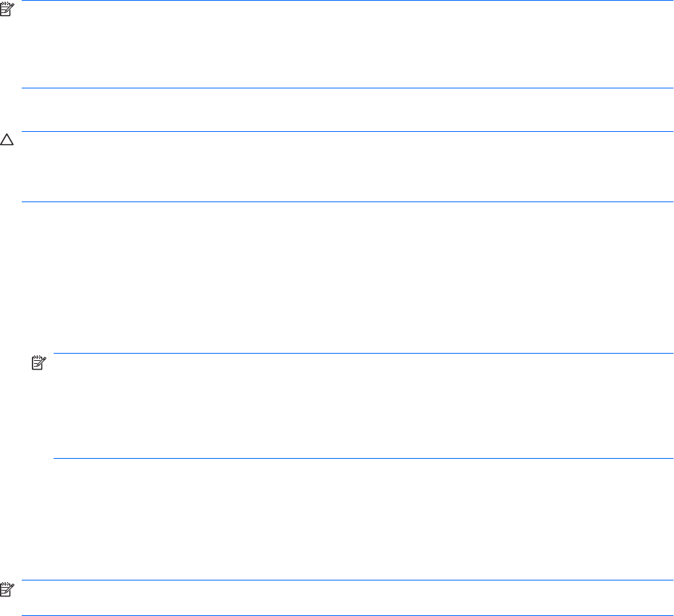674x616 pixels.
Task: Click the top rule of the first note box
Action: [x=348, y=1]
